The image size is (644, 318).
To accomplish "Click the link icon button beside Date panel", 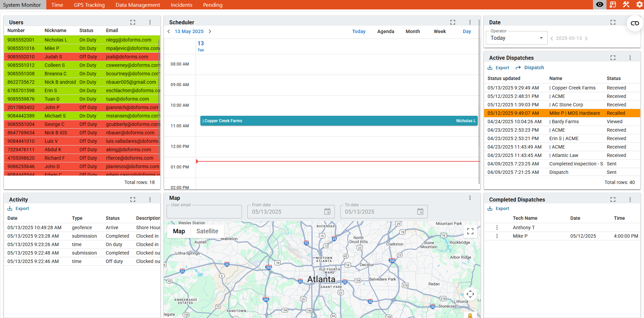I will click(635, 23).
